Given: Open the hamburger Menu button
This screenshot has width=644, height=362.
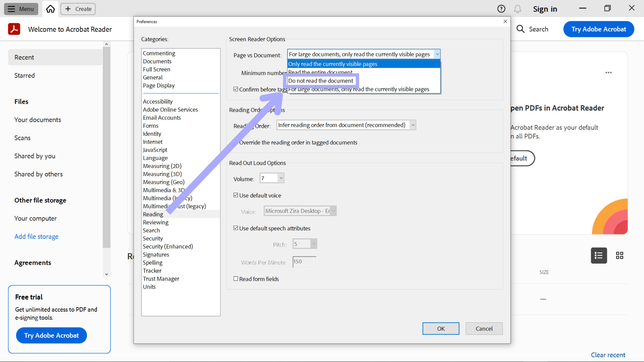Looking at the screenshot, I should (21, 9).
